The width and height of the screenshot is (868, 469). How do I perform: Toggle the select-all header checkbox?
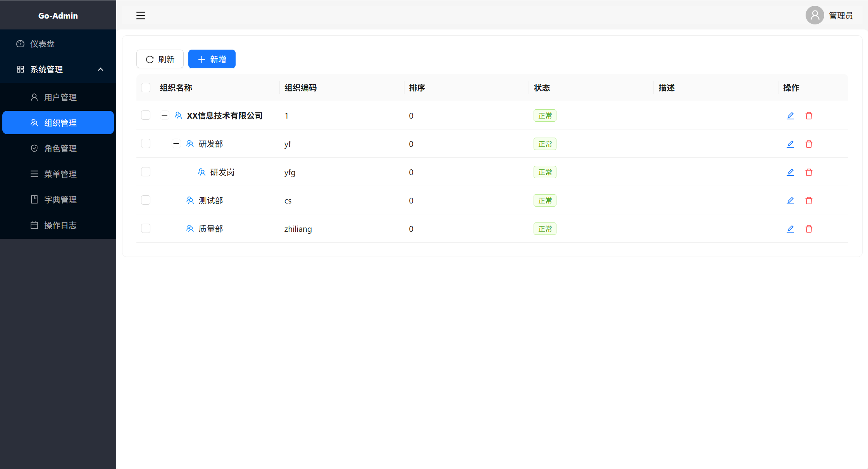[x=146, y=88]
